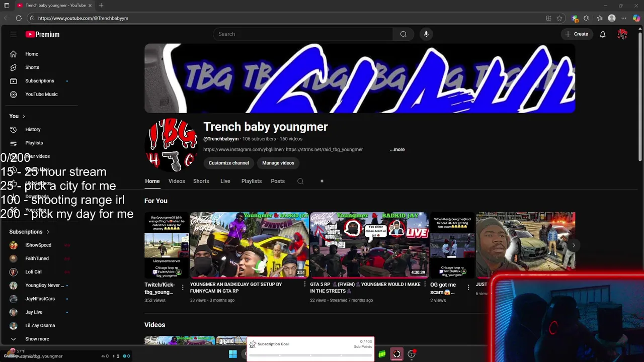Open a new browser tab
Viewport: 644px width, 362px height.
click(101, 5)
